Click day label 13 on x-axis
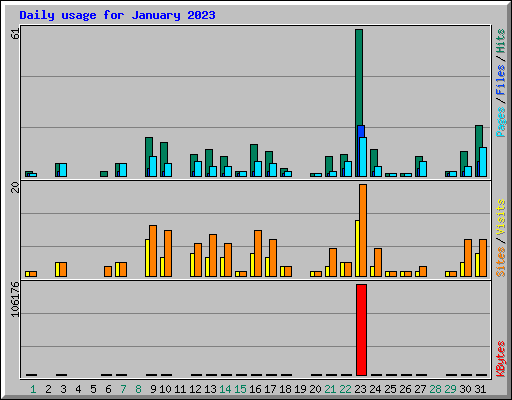This screenshot has height=400, width=512. pos(210,389)
